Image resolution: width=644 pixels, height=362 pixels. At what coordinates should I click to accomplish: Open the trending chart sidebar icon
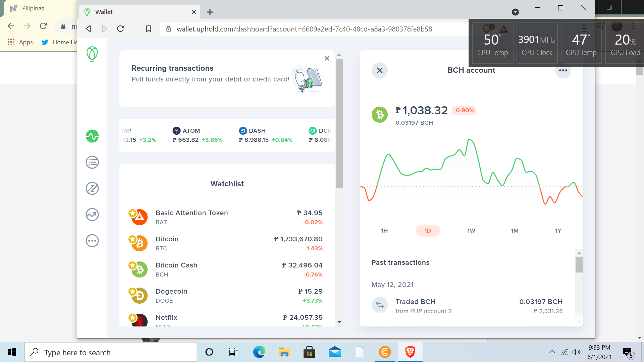(x=92, y=215)
